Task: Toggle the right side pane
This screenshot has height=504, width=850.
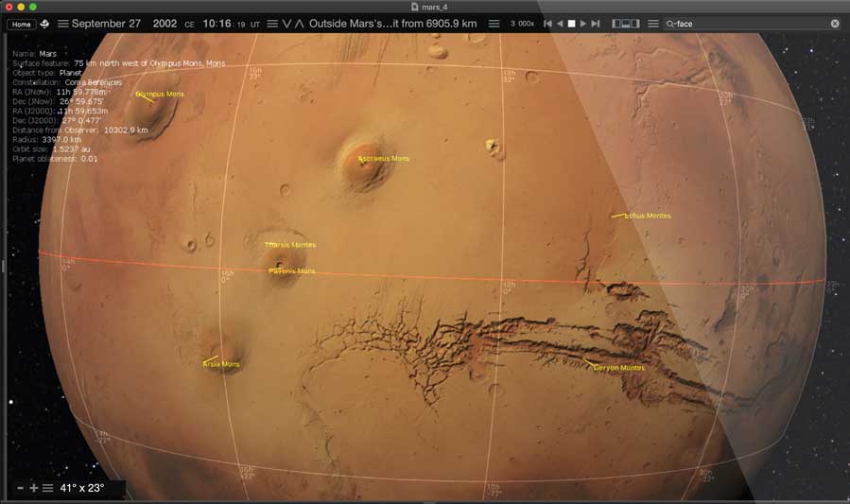Action: click(x=634, y=24)
